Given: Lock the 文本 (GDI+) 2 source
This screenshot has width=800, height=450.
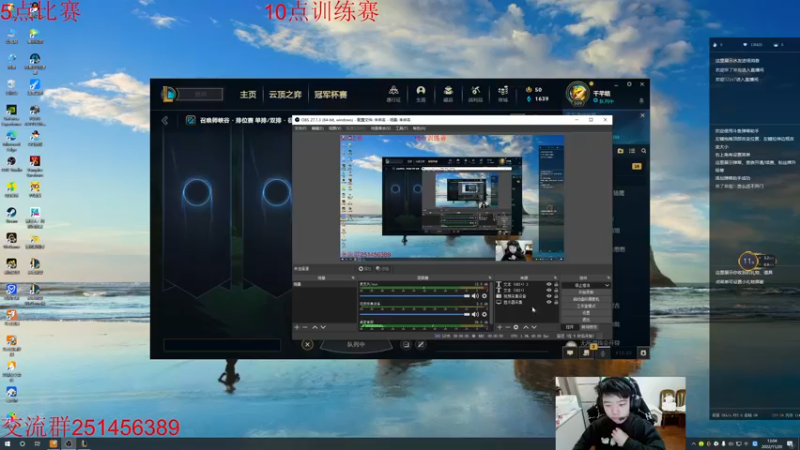Looking at the screenshot, I should (556, 284).
